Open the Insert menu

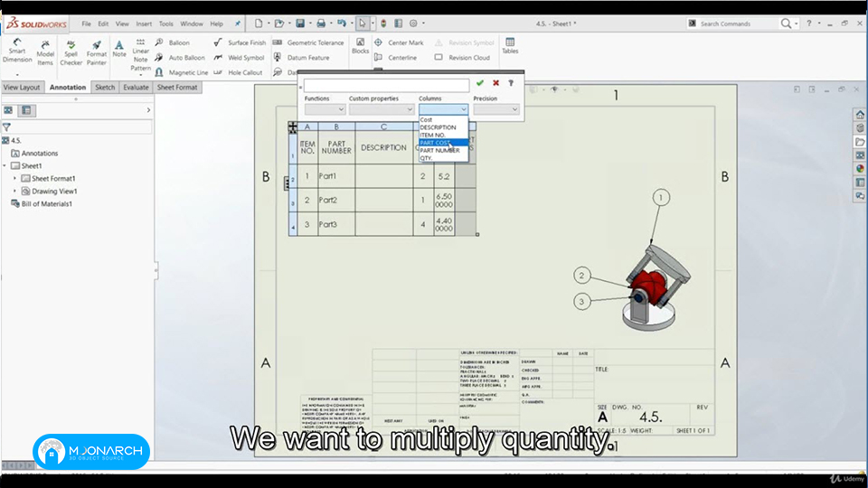pyautogui.click(x=144, y=23)
